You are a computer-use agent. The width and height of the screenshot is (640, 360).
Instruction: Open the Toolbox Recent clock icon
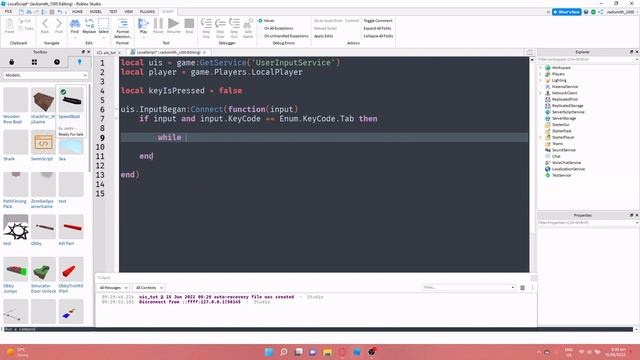[x=57, y=62]
